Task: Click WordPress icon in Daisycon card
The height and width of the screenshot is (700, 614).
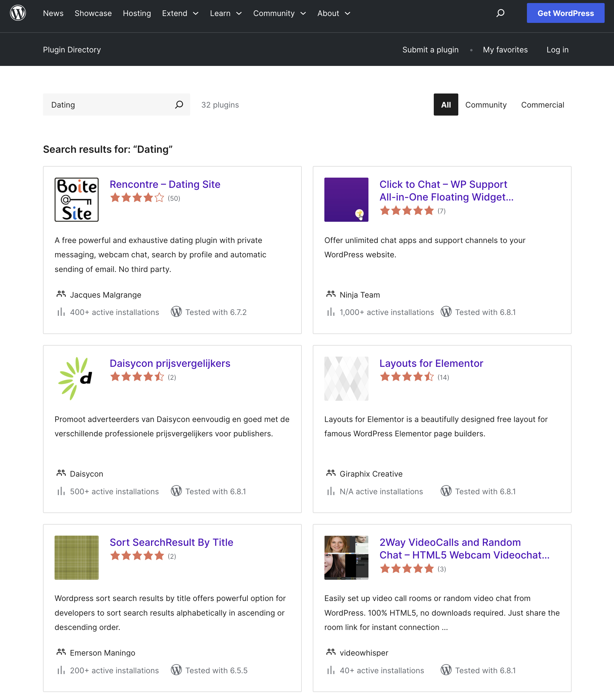Action: 176,491
